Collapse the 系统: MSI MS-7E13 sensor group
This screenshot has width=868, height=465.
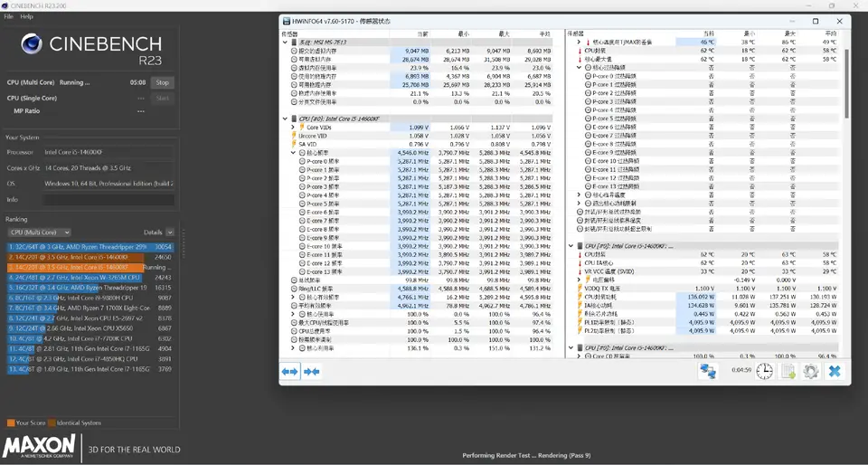pyautogui.click(x=285, y=43)
